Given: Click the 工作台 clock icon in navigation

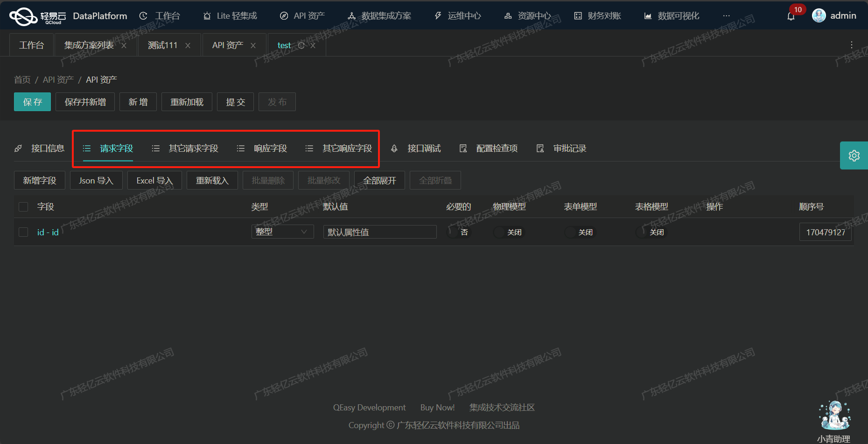Looking at the screenshot, I should 143,16.
